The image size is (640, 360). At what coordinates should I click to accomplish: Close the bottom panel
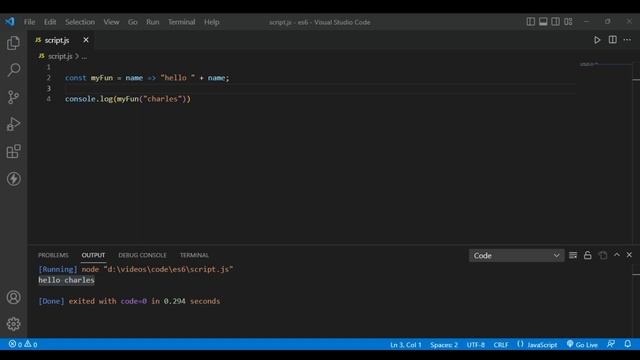click(629, 255)
